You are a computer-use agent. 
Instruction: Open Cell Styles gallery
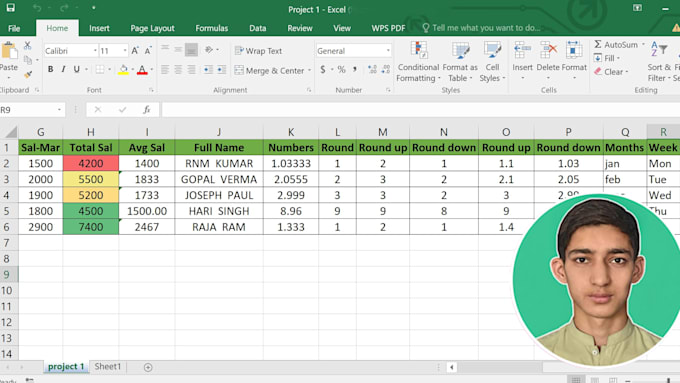pyautogui.click(x=492, y=62)
